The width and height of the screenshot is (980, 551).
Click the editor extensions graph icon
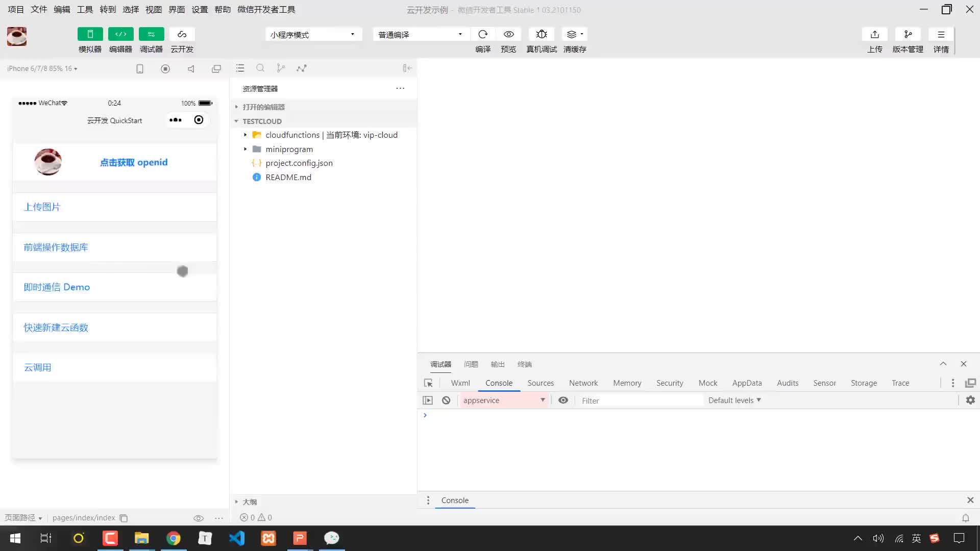[x=302, y=68]
